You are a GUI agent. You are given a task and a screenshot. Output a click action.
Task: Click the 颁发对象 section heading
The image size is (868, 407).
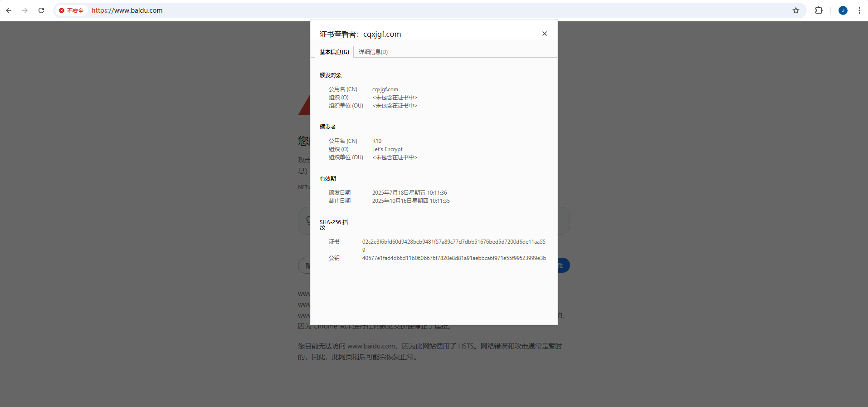point(331,75)
